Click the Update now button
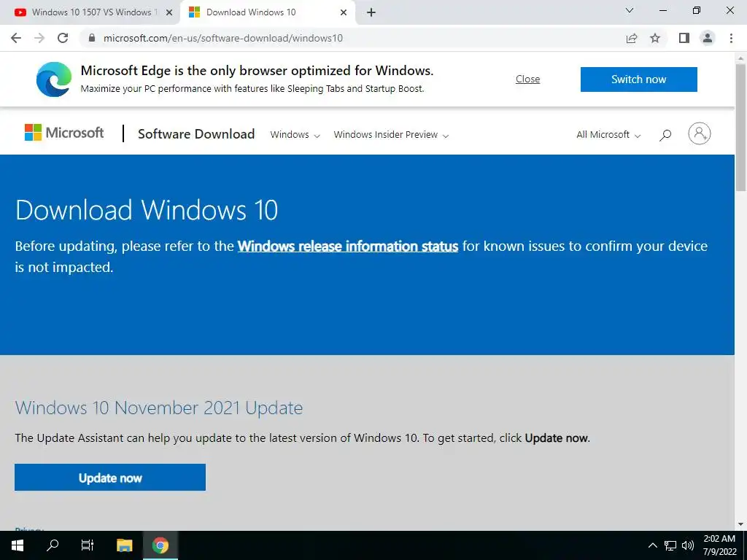747x560 pixels. pos(110,477)
